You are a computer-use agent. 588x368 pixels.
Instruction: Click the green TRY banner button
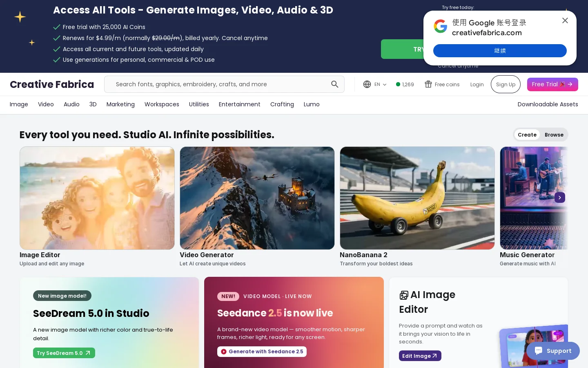(x=402, y=49)
